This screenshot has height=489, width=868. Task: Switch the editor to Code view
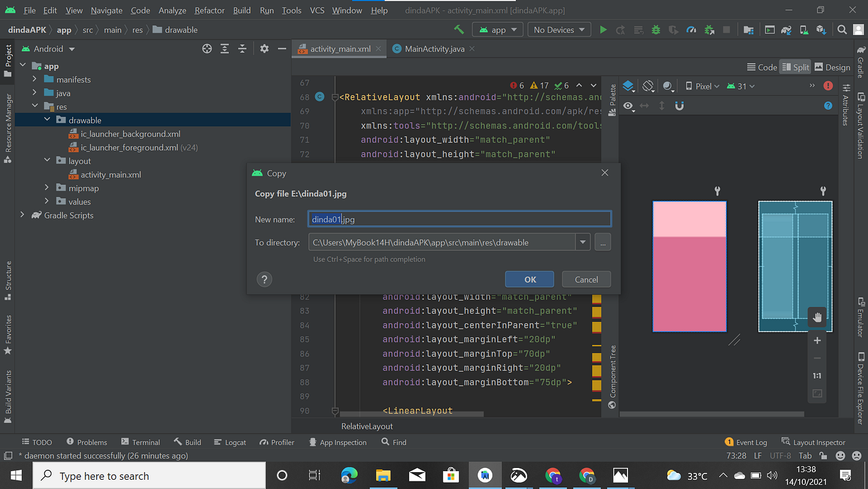coord(761,66)
